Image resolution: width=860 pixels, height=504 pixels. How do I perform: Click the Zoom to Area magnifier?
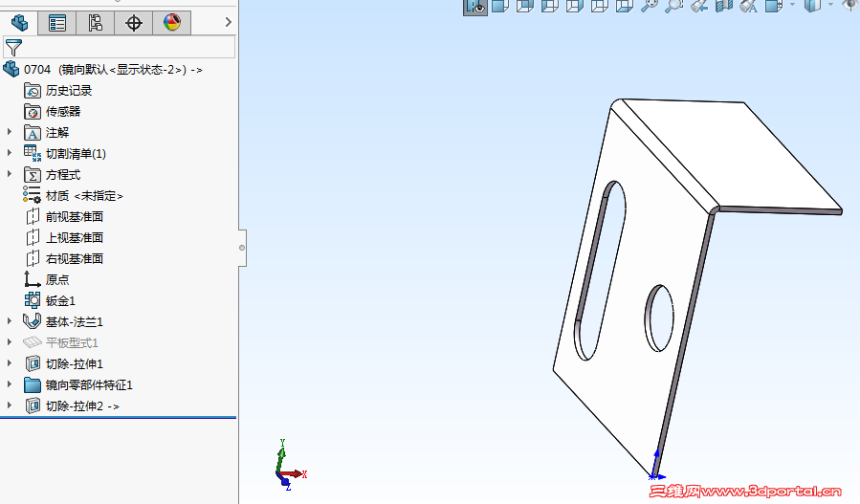[674, 6]
